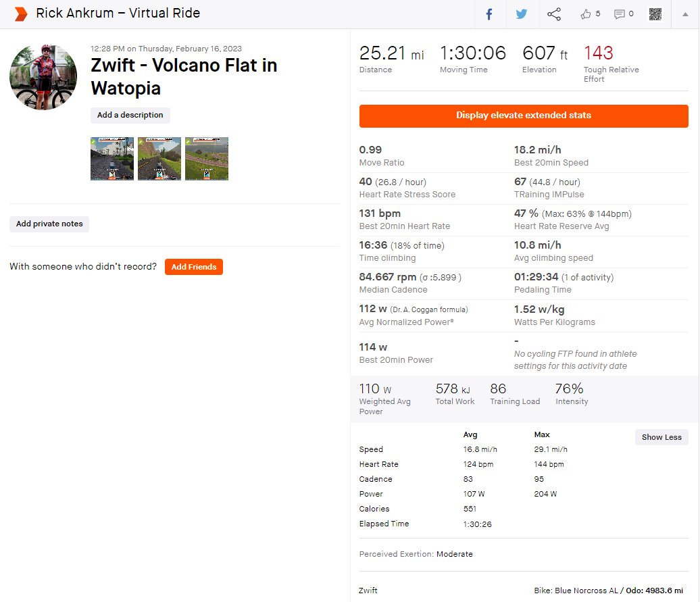
Task: Click the Blue Norcross AL bike link
Action: 586,591
